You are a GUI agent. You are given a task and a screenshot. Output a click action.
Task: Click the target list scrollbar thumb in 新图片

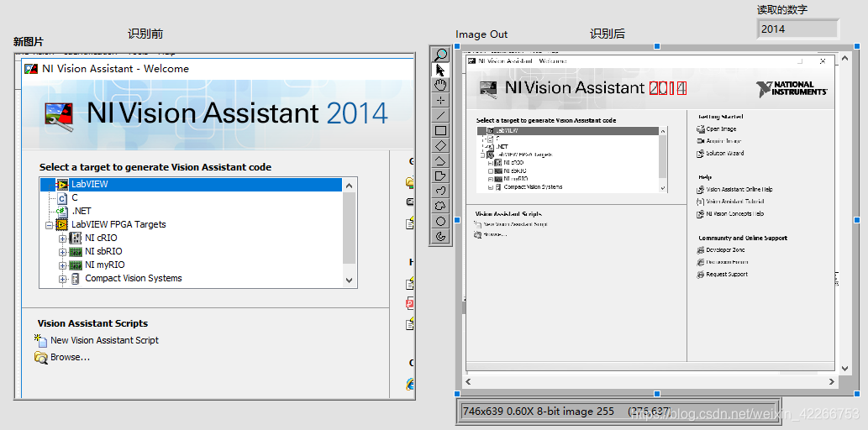click(349, 228)
